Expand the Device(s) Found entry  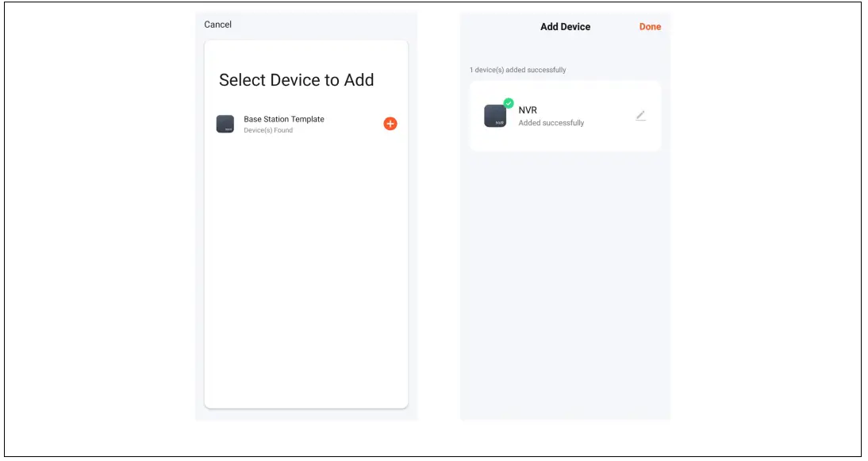268,129
